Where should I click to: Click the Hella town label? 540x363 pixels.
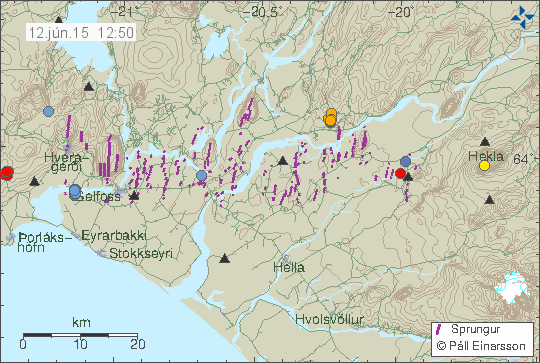click(289, 267)
